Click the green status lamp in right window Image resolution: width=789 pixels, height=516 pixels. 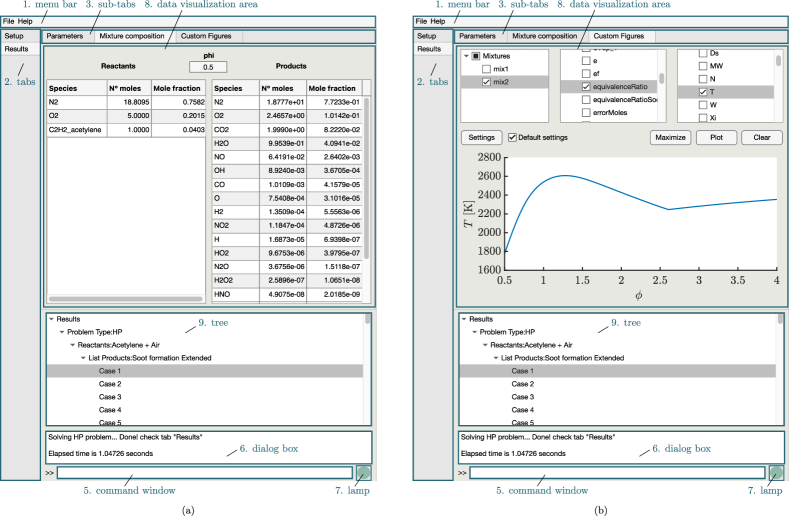776,473
